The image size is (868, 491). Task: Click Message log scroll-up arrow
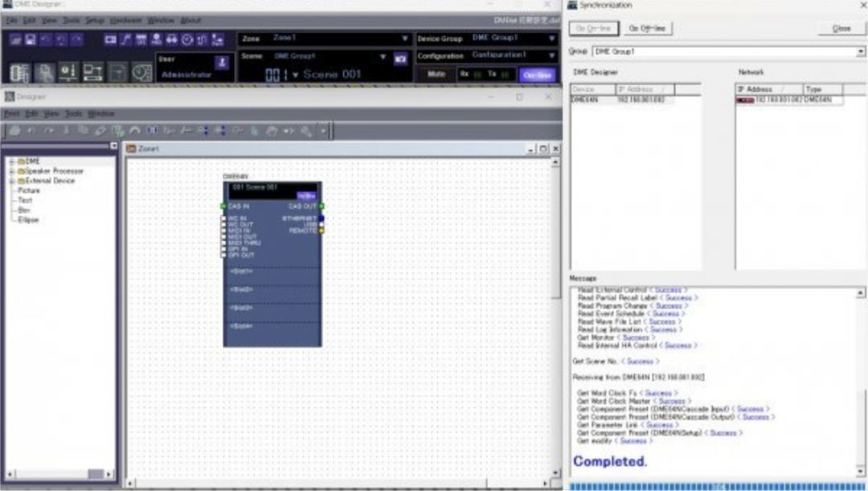point(860,293)
